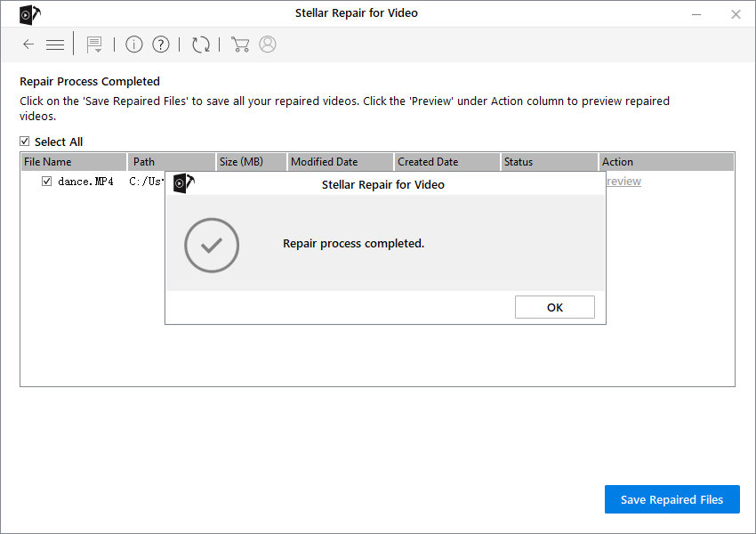Click OK in the completion dialog
The height and width of the screenshot is (534, 756).
click(x=554, y=307)
